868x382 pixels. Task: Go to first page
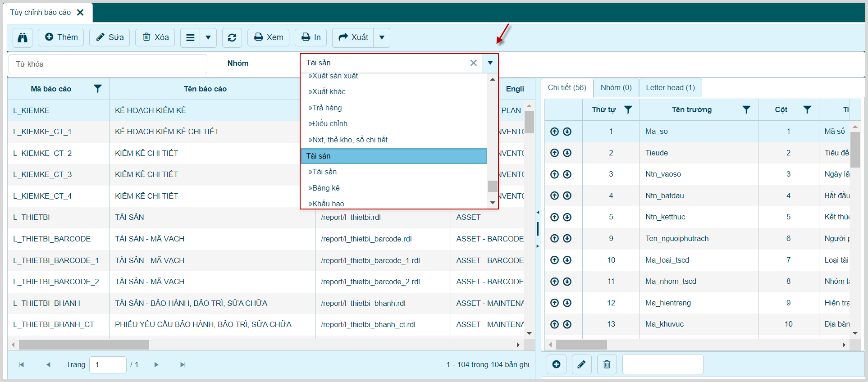tap(21, 365)
